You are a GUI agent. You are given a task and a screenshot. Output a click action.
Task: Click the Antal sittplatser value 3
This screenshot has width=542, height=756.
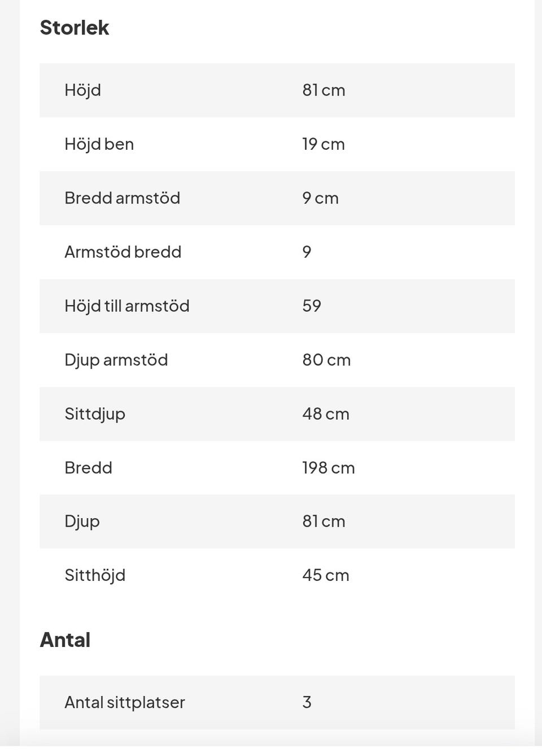click(x=307, y=702)
